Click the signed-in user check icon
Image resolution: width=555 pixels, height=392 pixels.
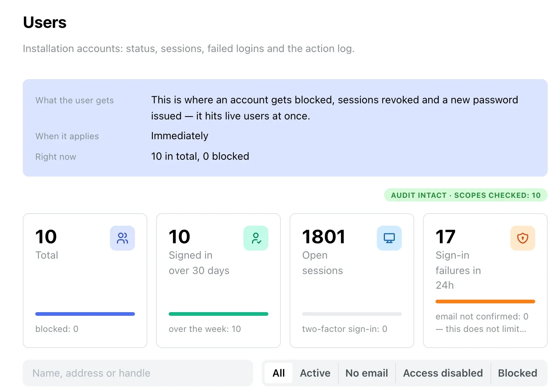click(x=256, y=238)
